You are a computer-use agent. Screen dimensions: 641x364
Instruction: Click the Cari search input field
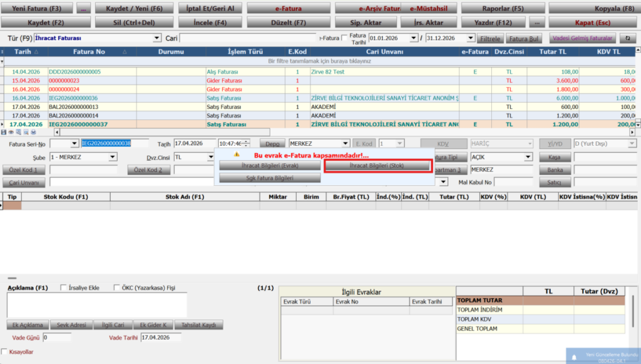248,38
